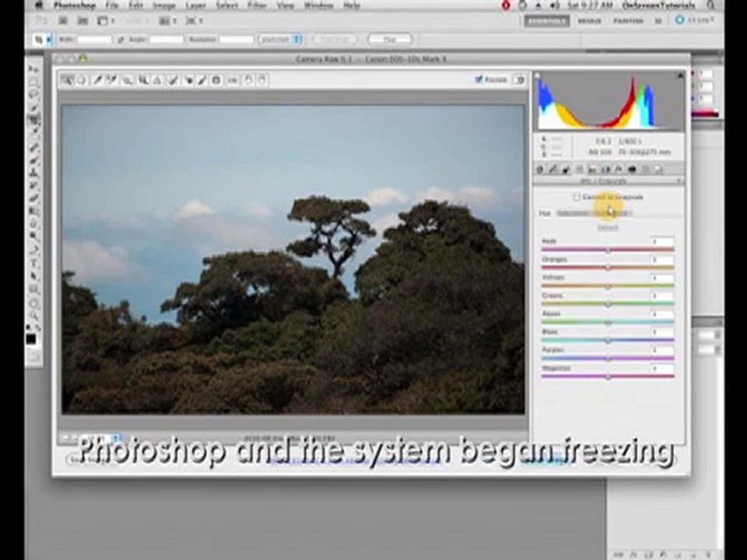Switch to the Saturation sub-tab
The height and width of the screenshot is (560, 747).
click(x=573, y=213)
